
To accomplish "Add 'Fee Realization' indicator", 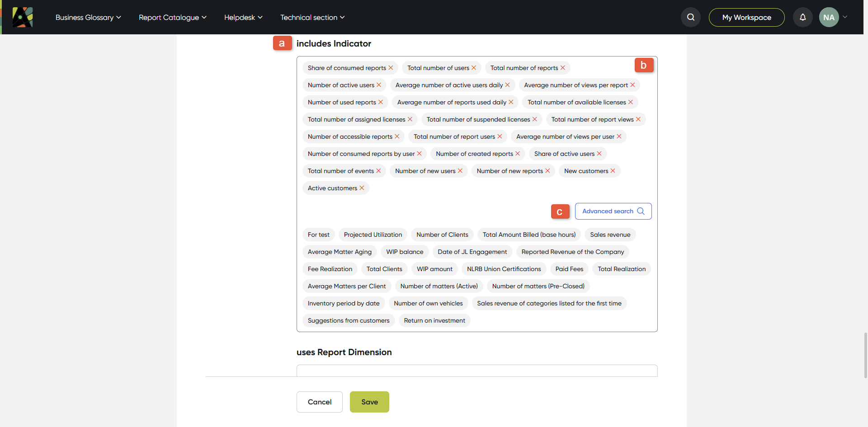I will click(x=330, y=269).
